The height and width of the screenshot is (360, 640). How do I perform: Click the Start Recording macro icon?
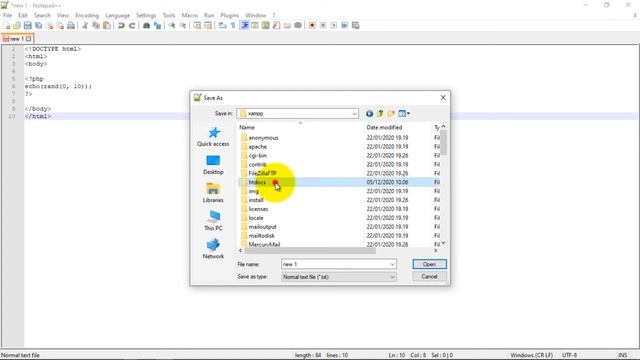click(312, 25)
